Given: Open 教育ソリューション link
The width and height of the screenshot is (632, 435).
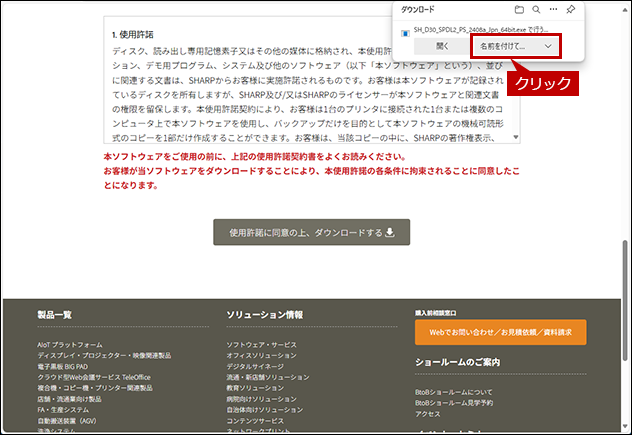Looking at the screenshot, I should pyautogui.click(x=255, y=388).
